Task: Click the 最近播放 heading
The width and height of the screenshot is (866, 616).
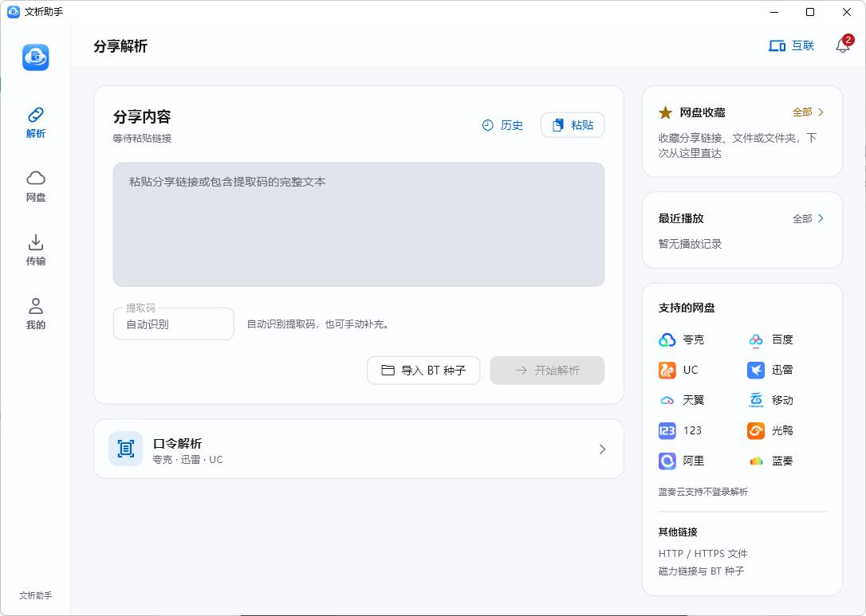Action: (x=681, y=218)
